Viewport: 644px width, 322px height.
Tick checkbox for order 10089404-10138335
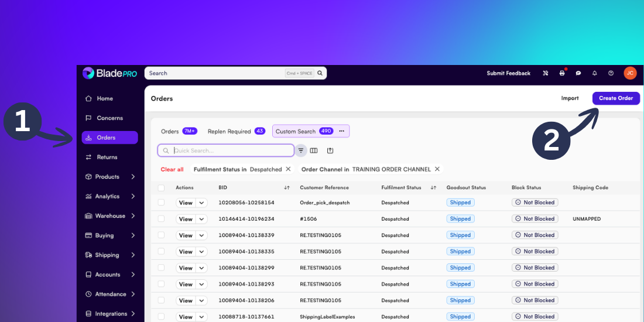[161, 251]
